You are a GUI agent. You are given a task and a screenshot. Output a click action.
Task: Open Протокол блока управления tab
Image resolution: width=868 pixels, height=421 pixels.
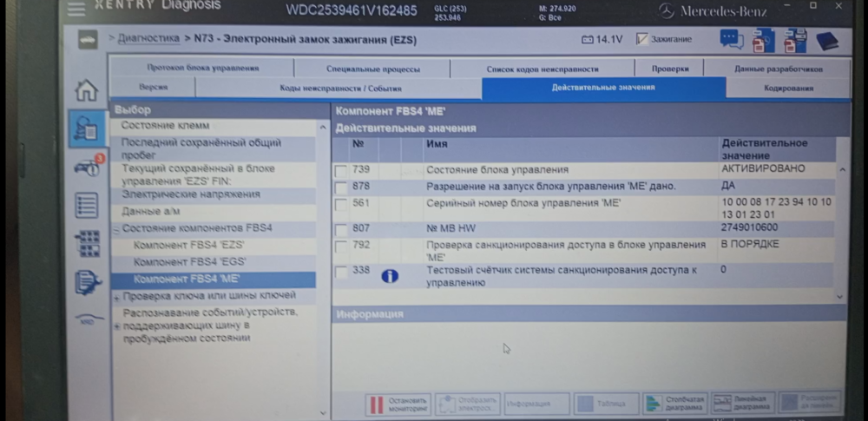click(x=202, y=68)
